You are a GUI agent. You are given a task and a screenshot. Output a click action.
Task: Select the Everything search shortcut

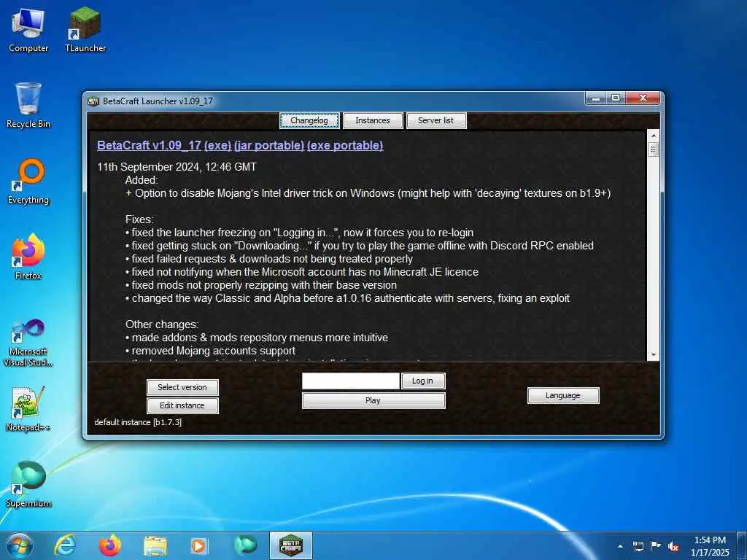[28, 182]
